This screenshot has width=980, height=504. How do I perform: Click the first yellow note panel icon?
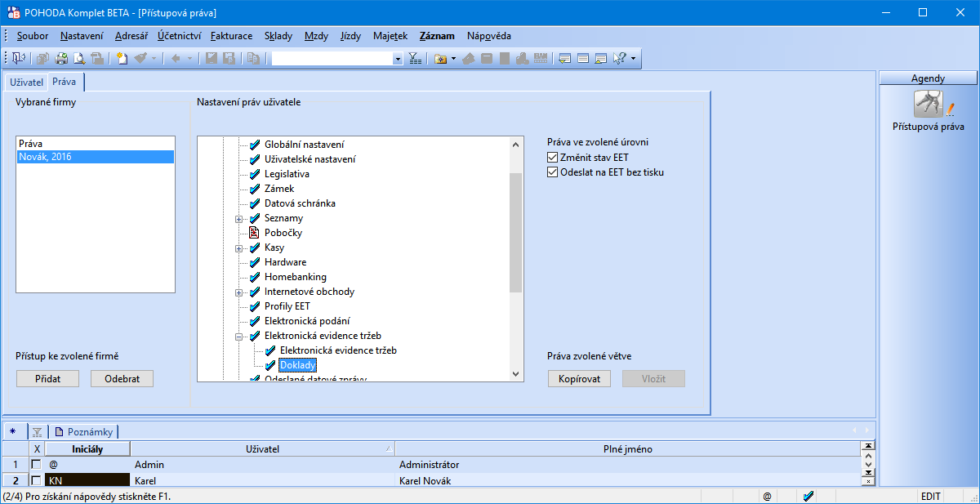click(x=564, y=59)
